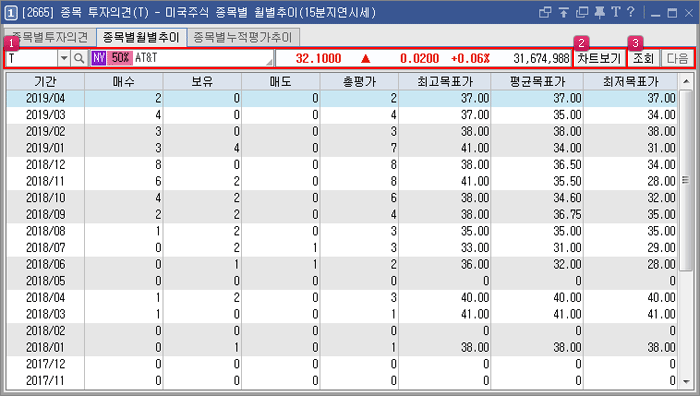Click the 매도 column header

point(281,82)
